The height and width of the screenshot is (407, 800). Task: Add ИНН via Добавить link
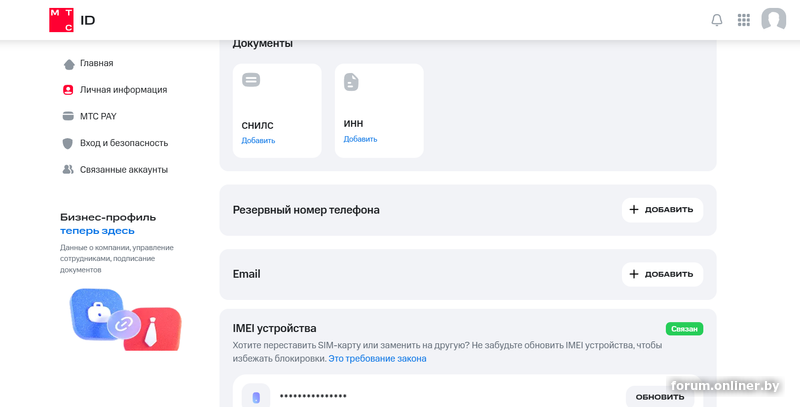[x=360, y=139]
